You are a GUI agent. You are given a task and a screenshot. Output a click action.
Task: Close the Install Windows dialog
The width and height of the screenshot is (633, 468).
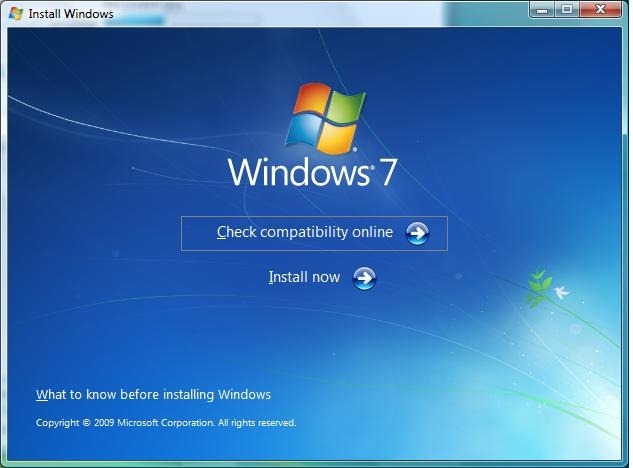coord(601,10)
